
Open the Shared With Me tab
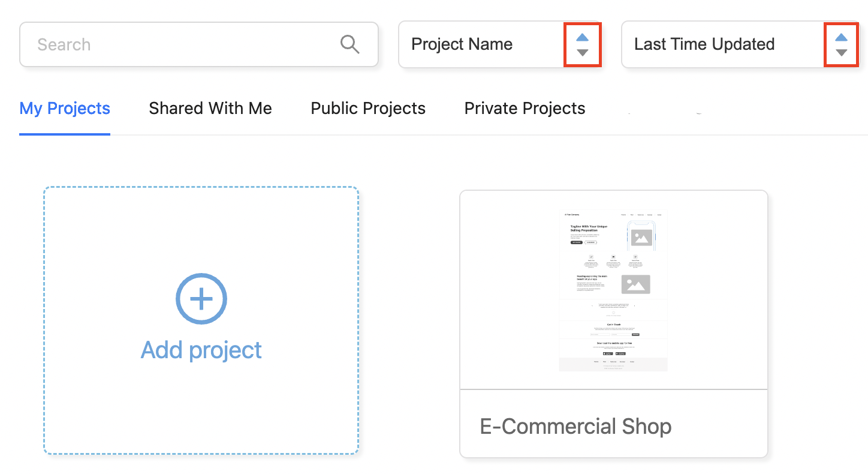[x=210, y=109]
